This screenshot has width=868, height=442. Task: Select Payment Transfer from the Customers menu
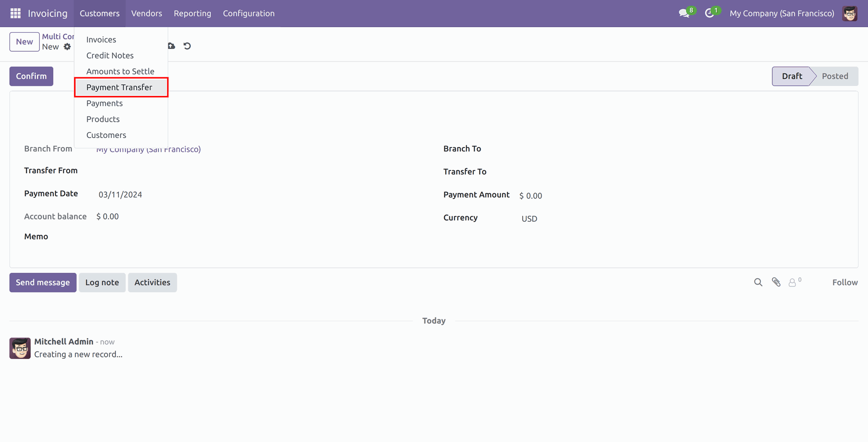pyautogui.click(x=119, y=87)
